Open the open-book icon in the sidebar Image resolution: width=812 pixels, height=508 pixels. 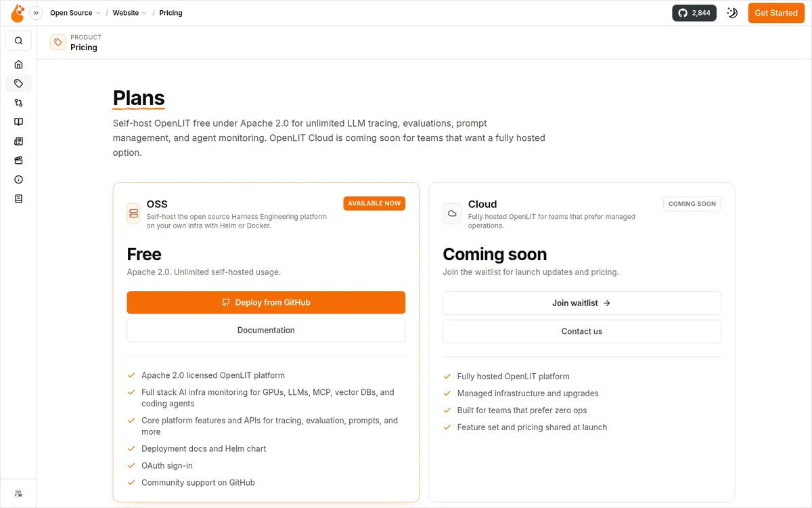coord(18,122)
